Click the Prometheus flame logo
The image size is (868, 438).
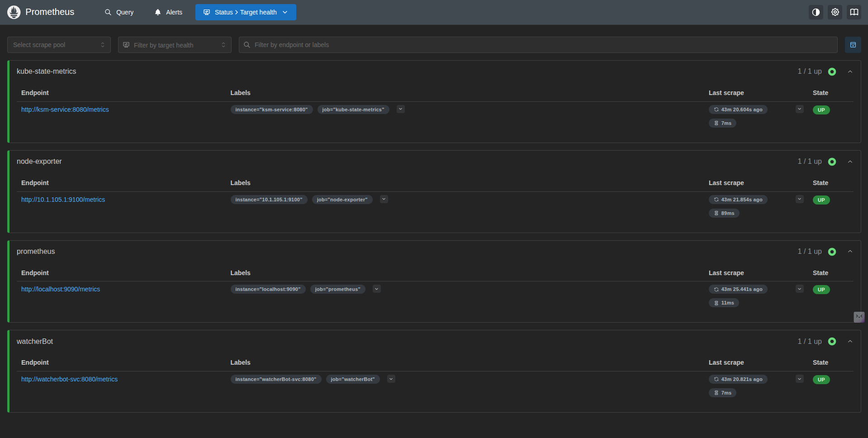tap(14, 12)
